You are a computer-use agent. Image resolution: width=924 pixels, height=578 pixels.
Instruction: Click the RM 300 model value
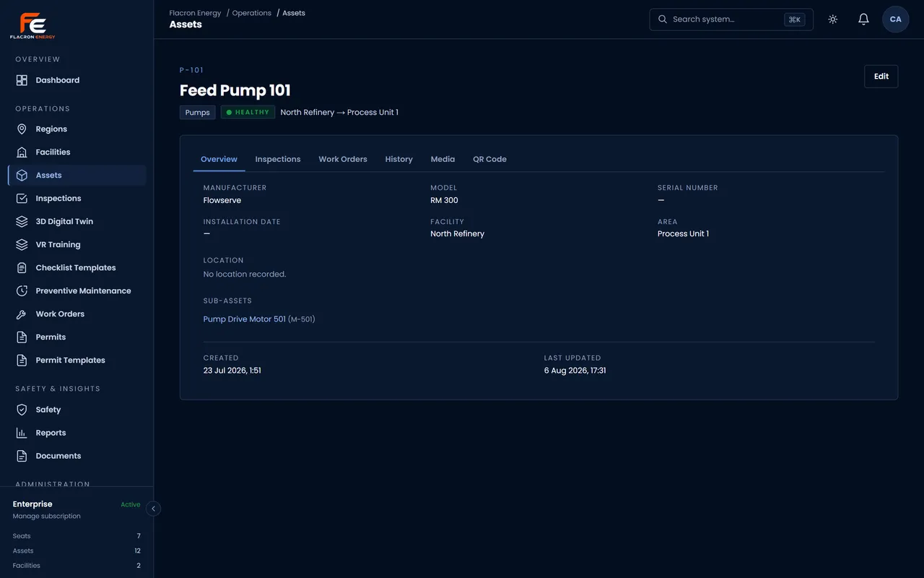[444, 200]
